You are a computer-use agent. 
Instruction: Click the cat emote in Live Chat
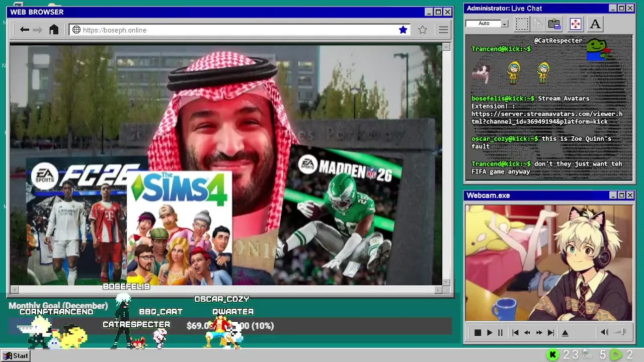(x=481, y=74)
